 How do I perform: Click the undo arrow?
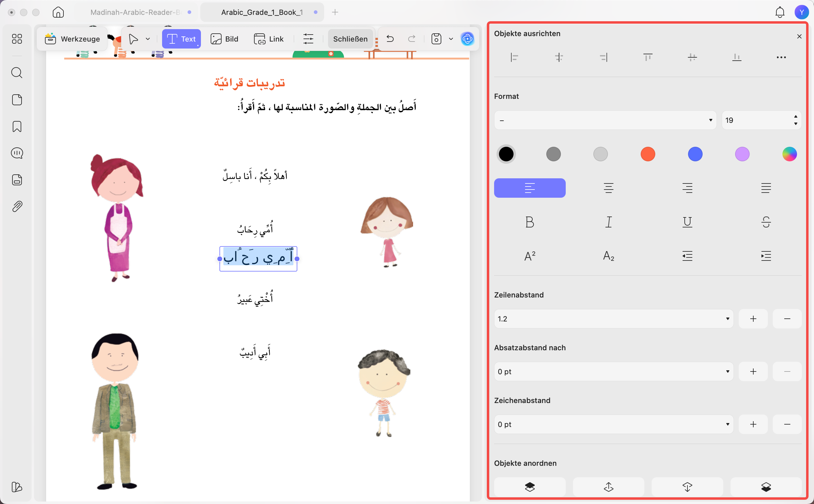[390, 39]
